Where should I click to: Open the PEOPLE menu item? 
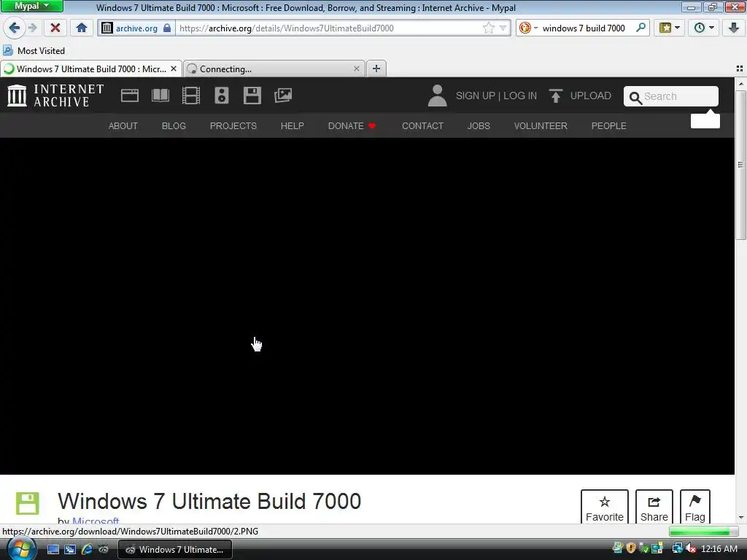click(608, 125)
